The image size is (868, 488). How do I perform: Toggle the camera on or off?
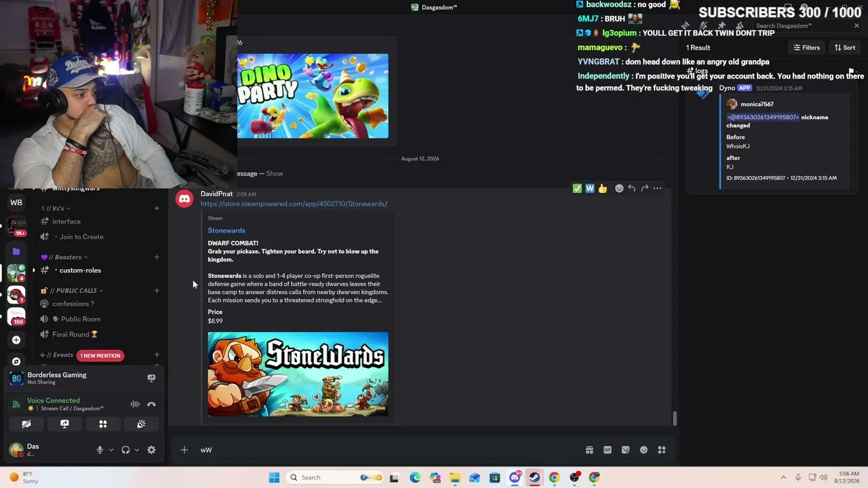pyautogui.click(x=26, y=424)
